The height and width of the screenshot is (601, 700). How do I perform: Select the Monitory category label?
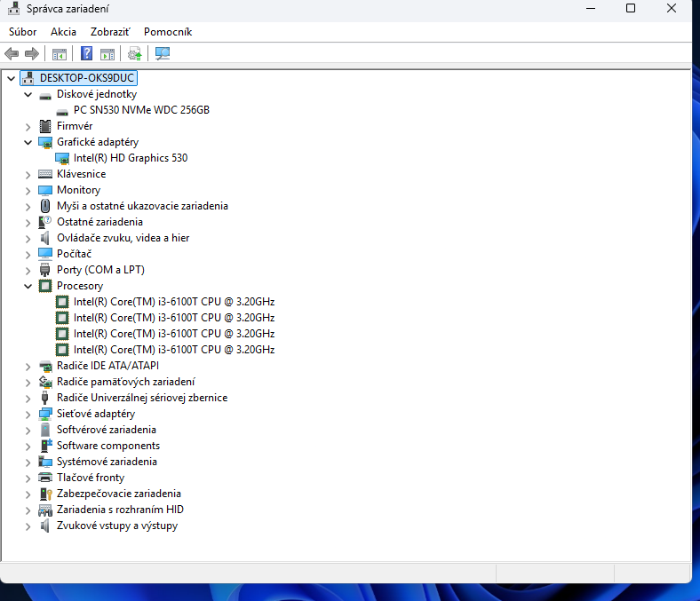[78, 190]
